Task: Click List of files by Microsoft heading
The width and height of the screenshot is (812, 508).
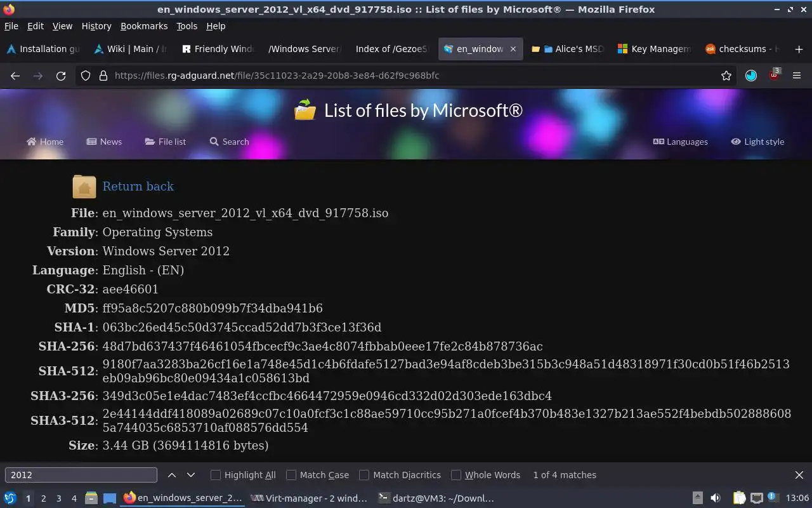Action: 423,110
